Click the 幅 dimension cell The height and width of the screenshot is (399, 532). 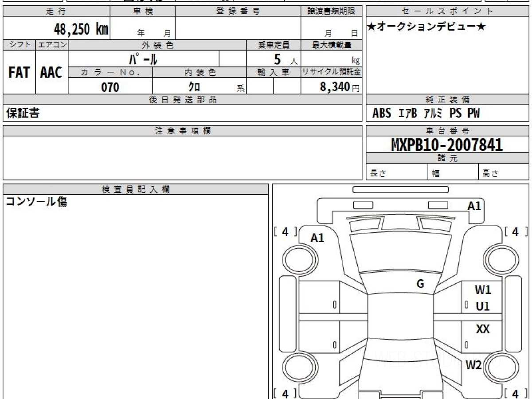click(453, 172)
